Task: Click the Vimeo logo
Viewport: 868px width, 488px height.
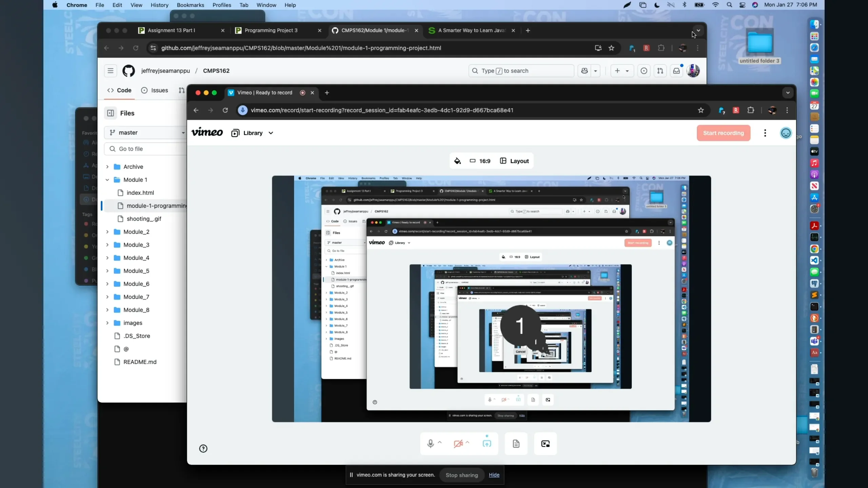Action: (207, 133)
